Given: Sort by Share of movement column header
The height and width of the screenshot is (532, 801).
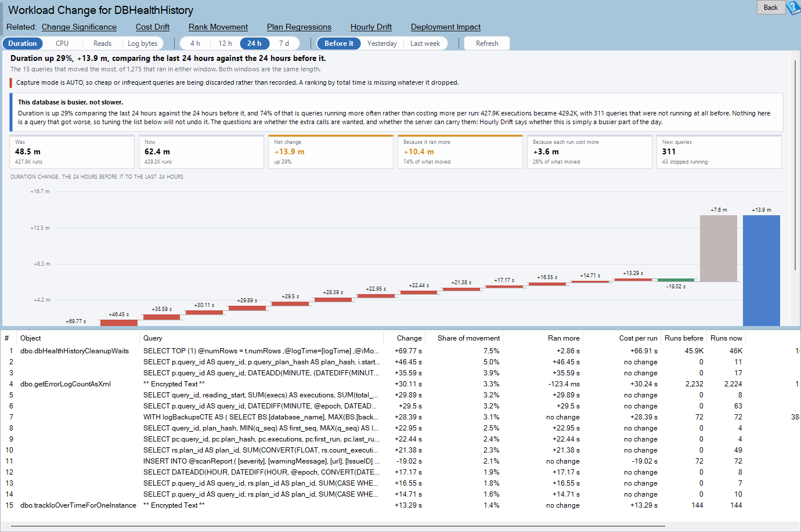Looking at the screenshot, I should click(x=464, y=338).
